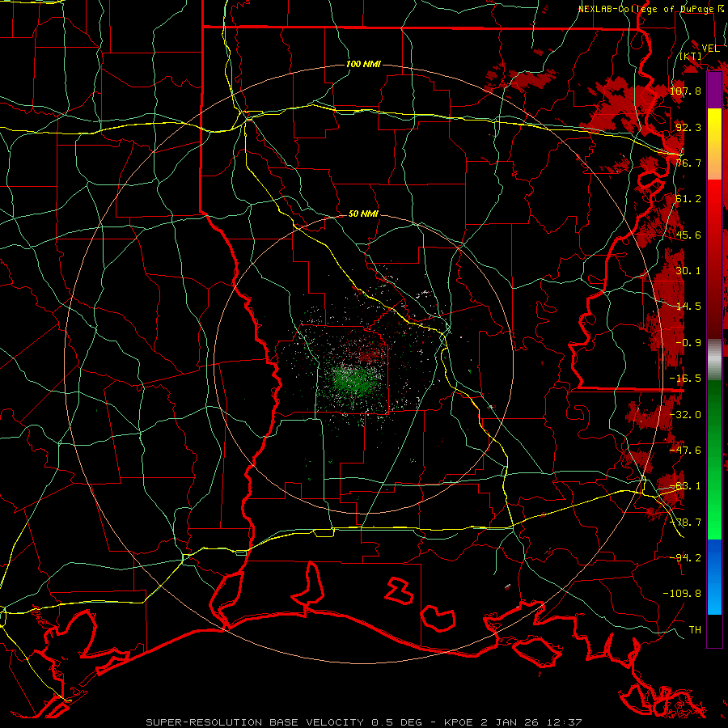Select the 45.6 scale value
This screenshot has height=728, width=728.
[688, 235]
